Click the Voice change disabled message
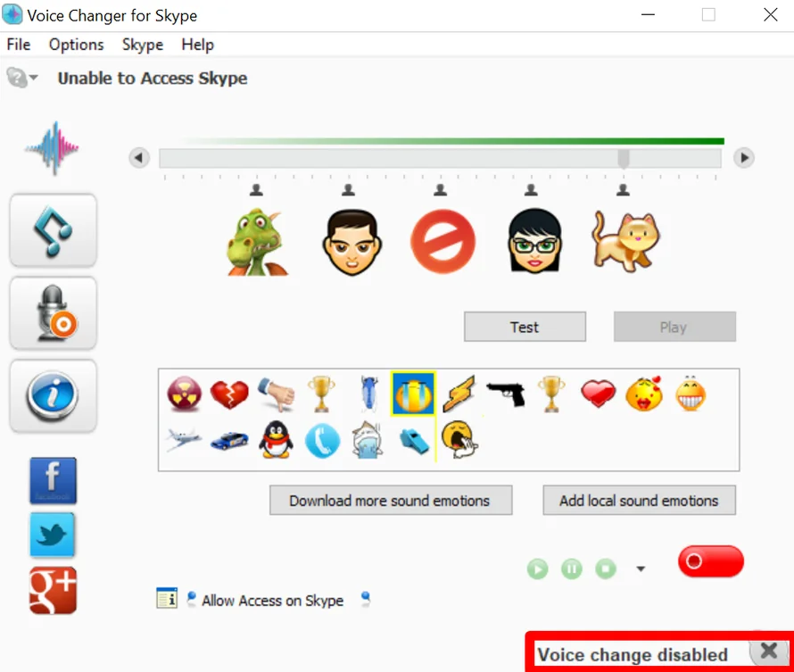The height and width of the screenshot is (672, 794). 633,655
